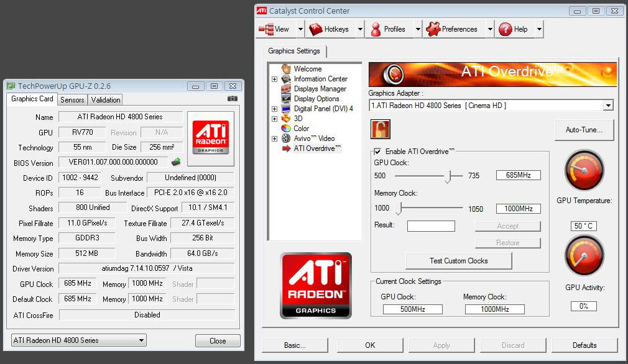Viewport: 628px width, 364px height.
Task: Click the large ATI Radeon Graphics logo
Action: pos(316,286)
